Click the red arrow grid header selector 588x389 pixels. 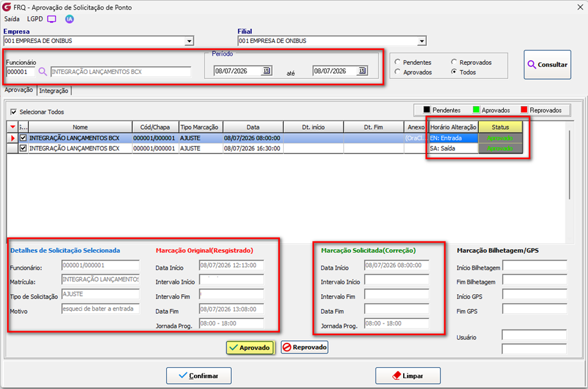pos(13,127)
